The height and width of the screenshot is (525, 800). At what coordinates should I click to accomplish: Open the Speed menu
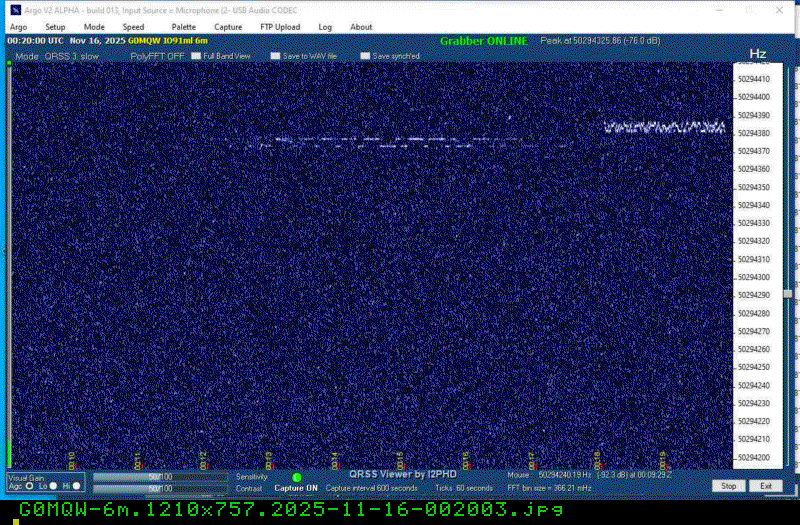point(133,27)
